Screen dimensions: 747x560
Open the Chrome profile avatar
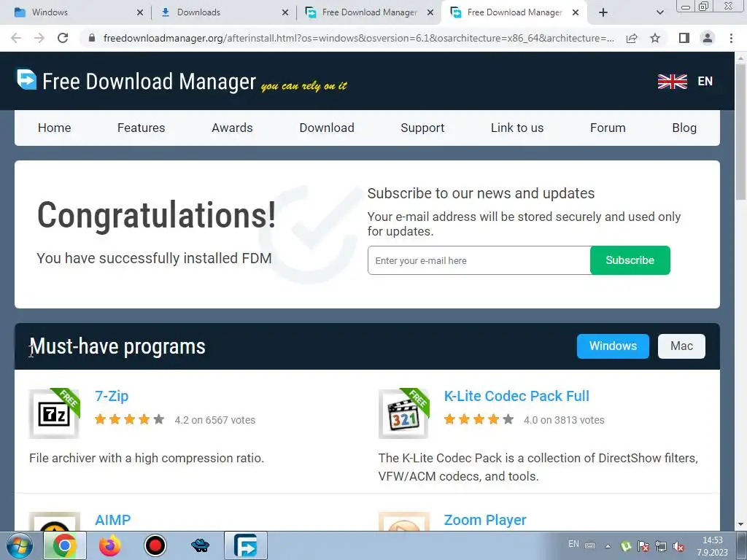click(x=708, y=38)
